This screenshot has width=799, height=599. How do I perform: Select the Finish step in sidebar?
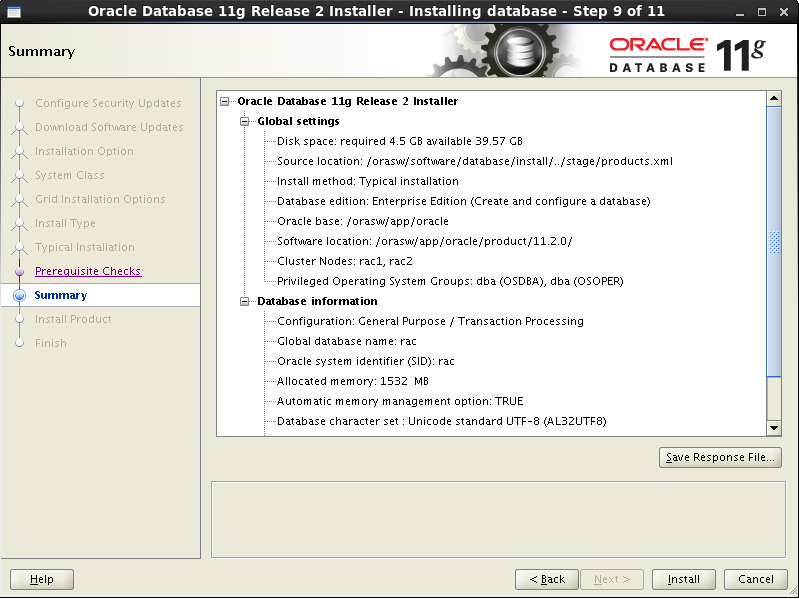tap(50, 343)
